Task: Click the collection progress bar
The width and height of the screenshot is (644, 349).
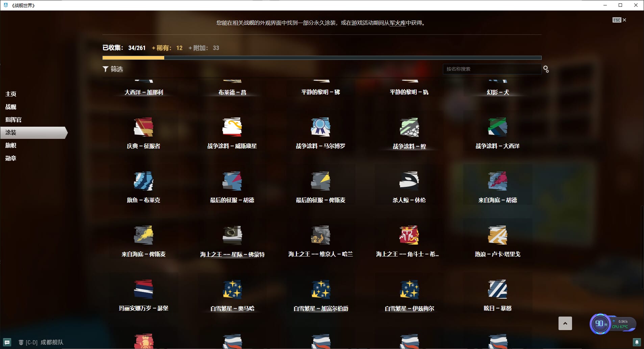Action: [322, 58]
